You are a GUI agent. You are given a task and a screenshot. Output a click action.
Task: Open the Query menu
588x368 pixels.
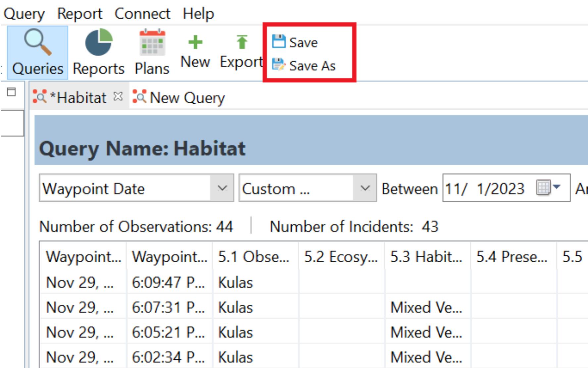(x=24, y=14)
